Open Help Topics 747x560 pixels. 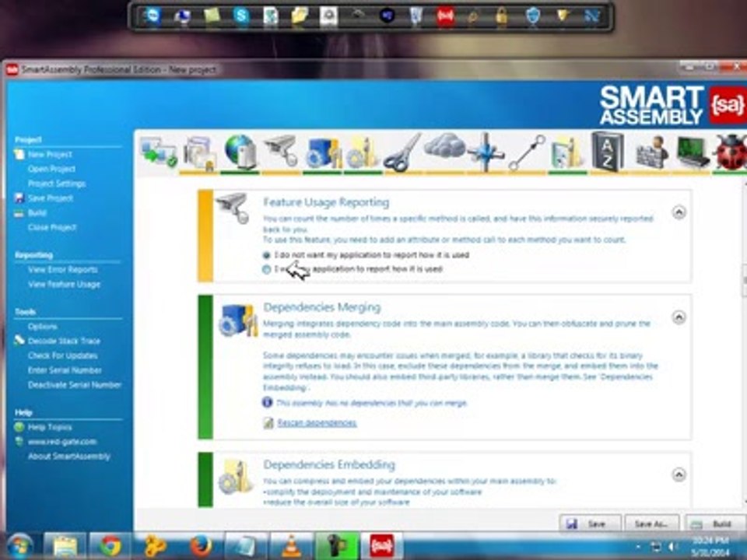(x=50, y=427)
